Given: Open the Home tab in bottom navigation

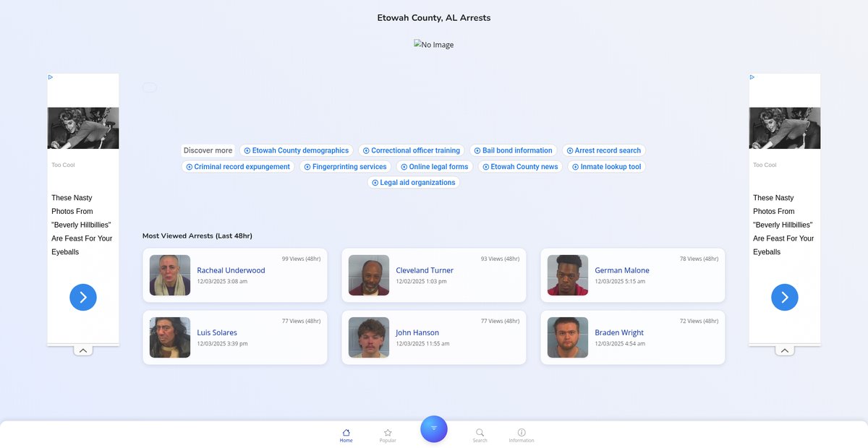Looking at the screenshot, I should (346, 435).
